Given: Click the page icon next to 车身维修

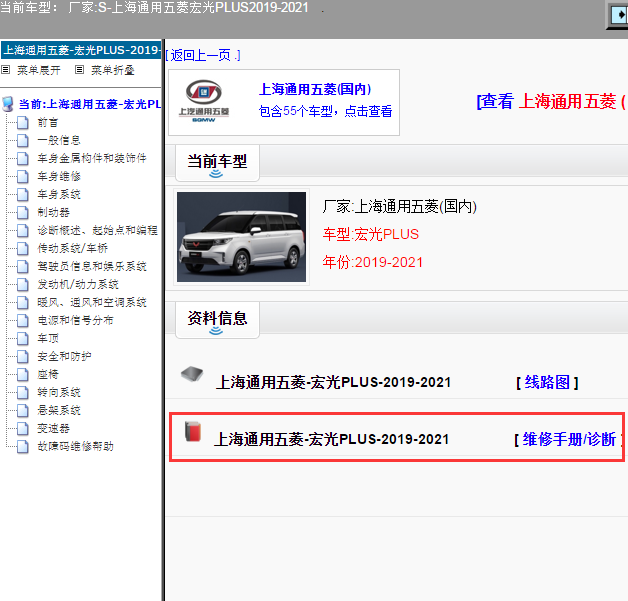Looking at the screenshot, I should click(x=23, y=176).
